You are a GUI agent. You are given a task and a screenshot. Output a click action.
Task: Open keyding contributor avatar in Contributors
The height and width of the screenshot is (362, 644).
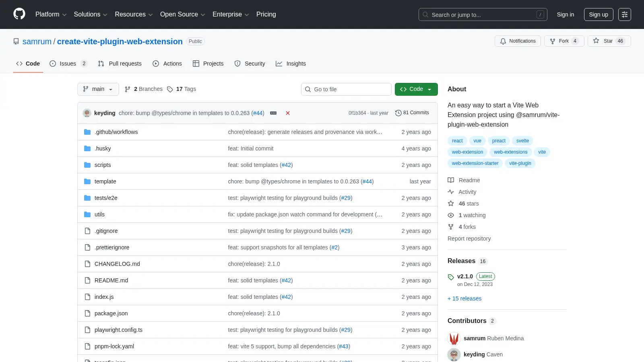(454, 355)
